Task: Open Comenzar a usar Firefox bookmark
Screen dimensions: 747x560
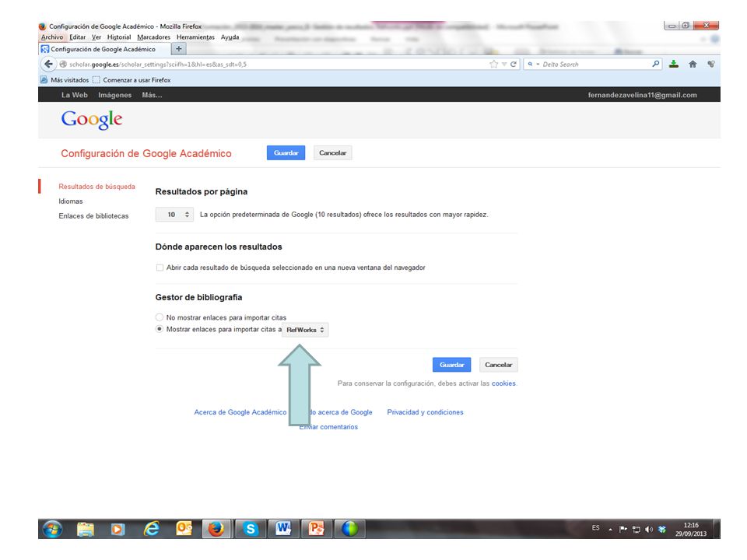Action: coord(132,80)
